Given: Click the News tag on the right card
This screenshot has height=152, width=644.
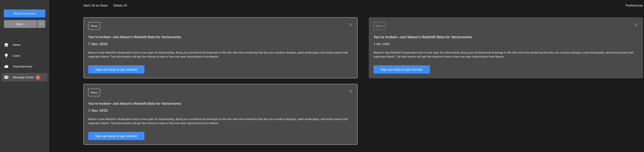Looking at the screenshot, I should (379, 26).
